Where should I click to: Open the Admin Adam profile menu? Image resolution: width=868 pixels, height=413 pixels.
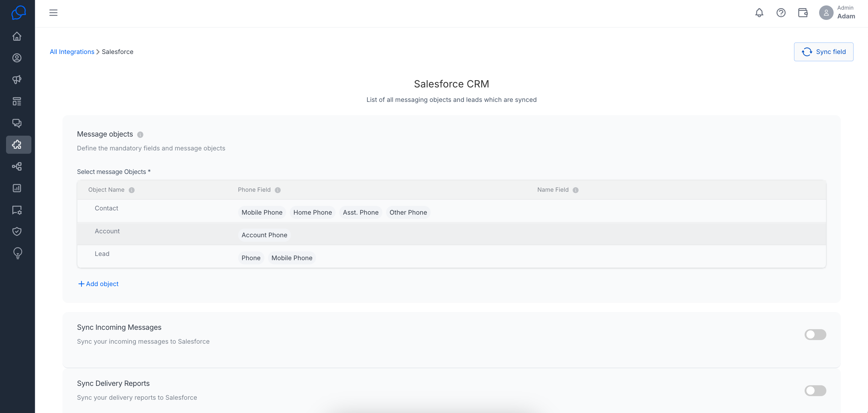[x=837, y=13]
